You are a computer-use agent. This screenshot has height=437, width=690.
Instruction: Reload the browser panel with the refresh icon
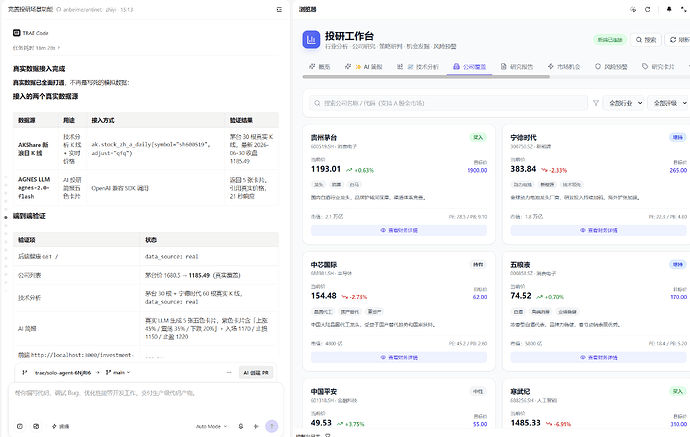coord(647,9)
